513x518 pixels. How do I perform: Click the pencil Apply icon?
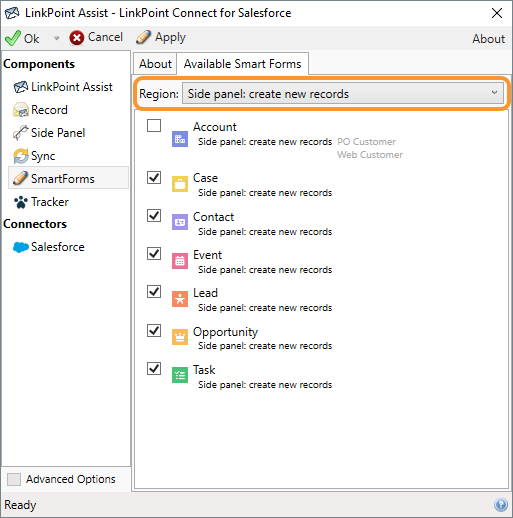(143, 37)
